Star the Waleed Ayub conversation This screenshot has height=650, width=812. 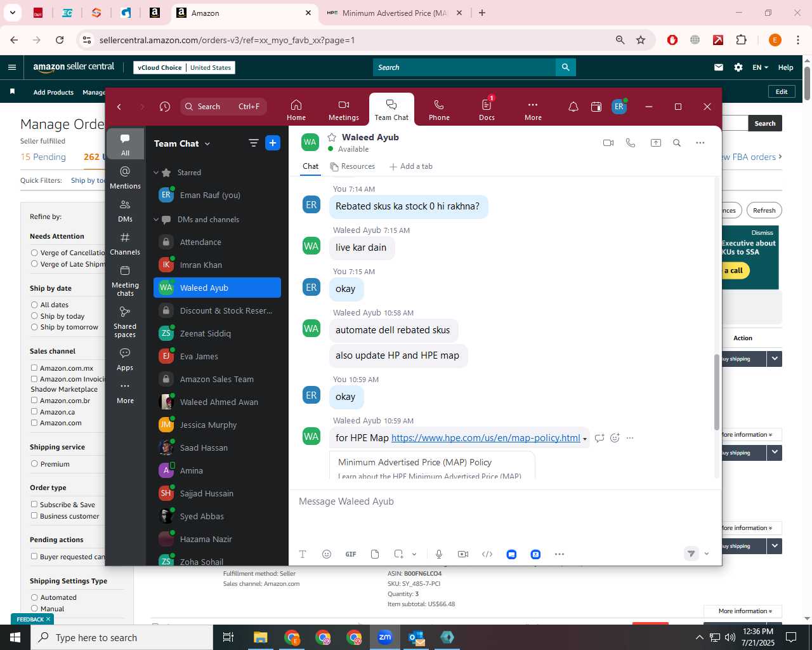332,137
